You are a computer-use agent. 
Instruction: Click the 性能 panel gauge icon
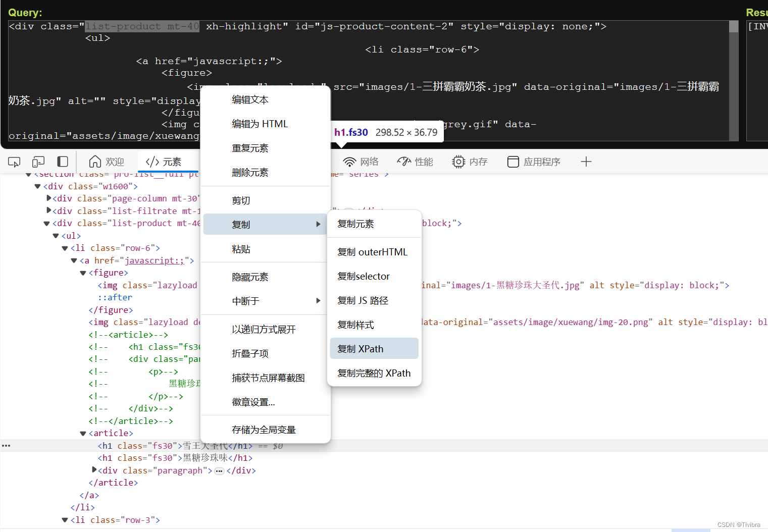404,162
